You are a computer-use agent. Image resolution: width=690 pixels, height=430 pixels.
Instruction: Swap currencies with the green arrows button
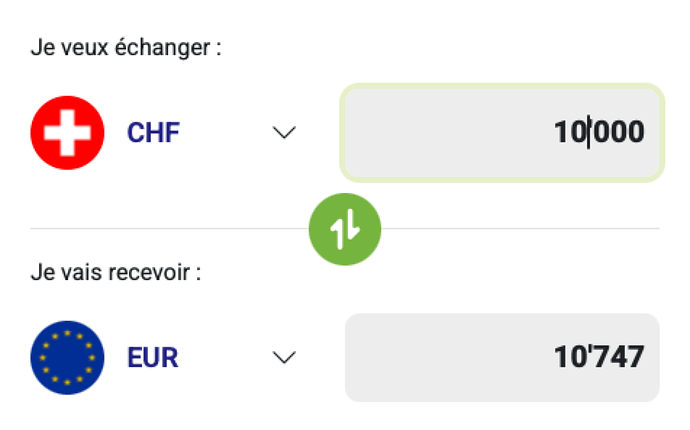click(345, 229)
